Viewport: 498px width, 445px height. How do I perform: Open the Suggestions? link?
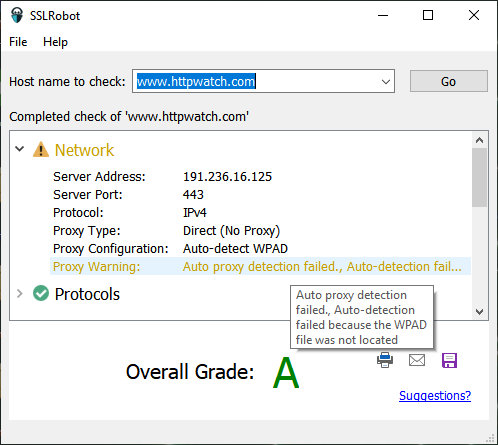coord(435,396)
